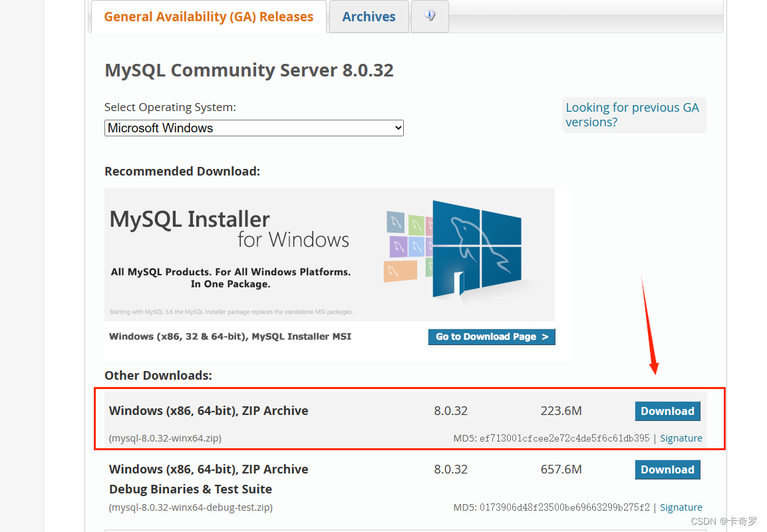Click the Windows MySQL Installer MSI label
Image resolution: width=767 pixels, height=532 pixels.
[x=230, y=336]
